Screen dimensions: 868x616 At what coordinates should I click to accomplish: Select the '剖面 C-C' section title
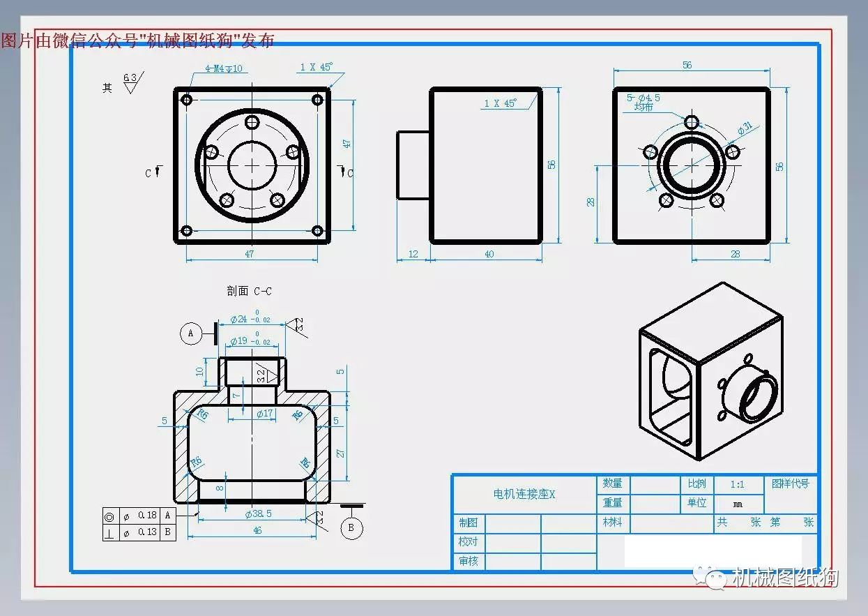click(249, 291)
